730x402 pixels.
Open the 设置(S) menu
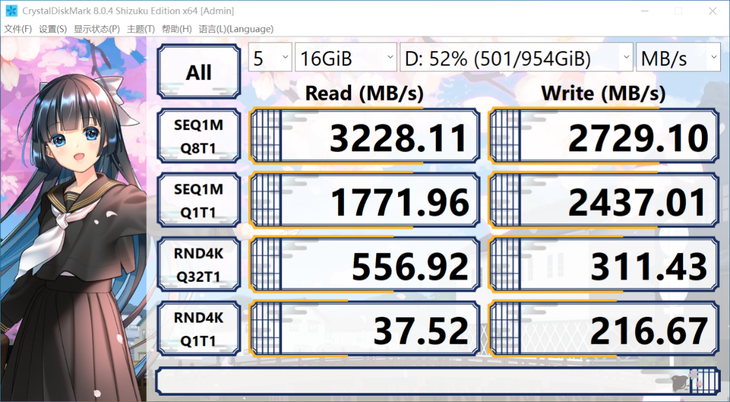[x=53, y=29]
